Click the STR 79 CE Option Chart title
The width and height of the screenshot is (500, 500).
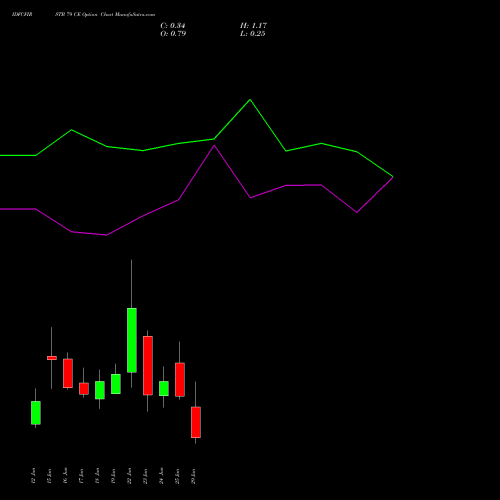coord(105,15)
